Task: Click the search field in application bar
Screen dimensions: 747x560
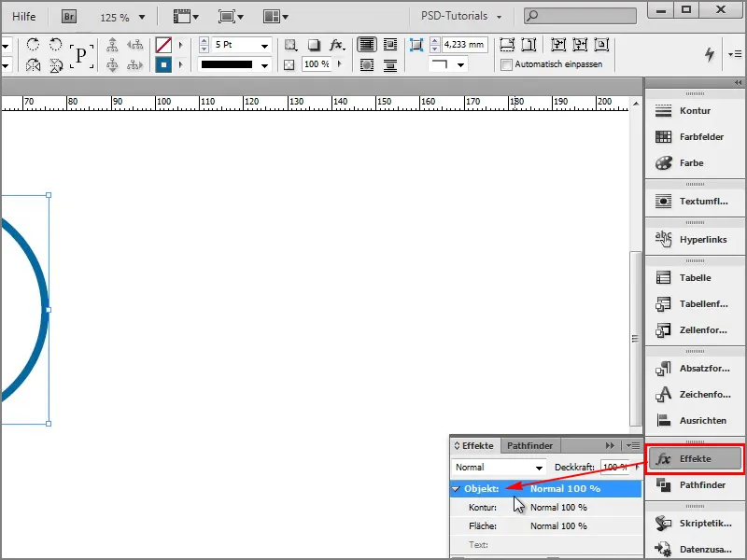Action: (x=580, y=16)
